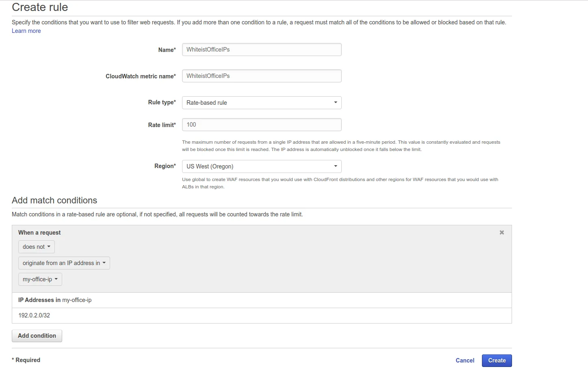Open the Rule type dropdown

262,103
